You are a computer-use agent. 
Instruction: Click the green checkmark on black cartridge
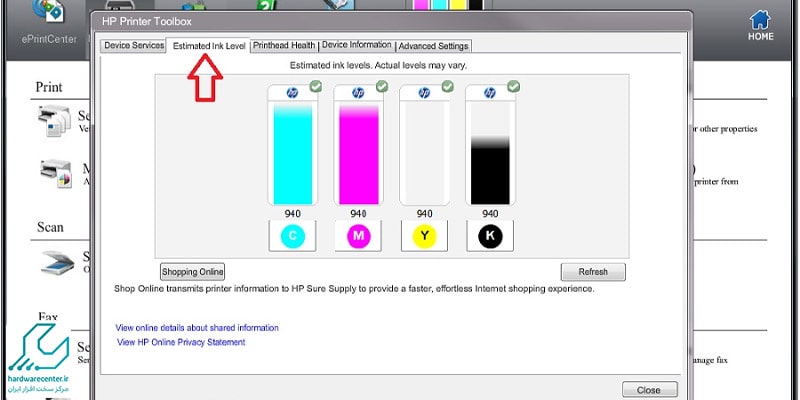[x=514, y=86]
